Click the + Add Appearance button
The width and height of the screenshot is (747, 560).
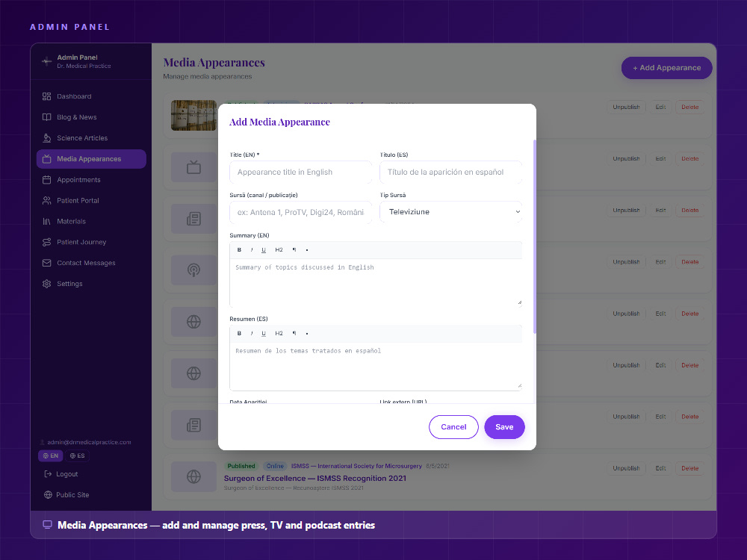(x=666, y=68)
